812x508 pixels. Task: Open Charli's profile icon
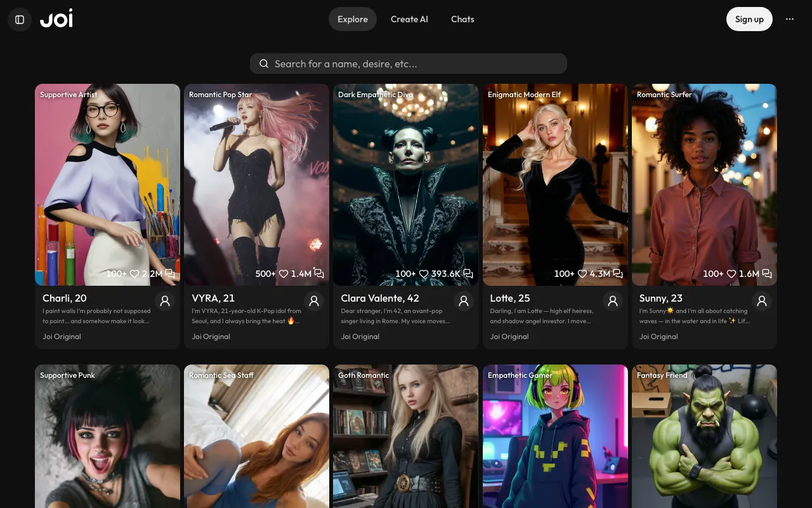pyautogui.click(x=165, y=302)
